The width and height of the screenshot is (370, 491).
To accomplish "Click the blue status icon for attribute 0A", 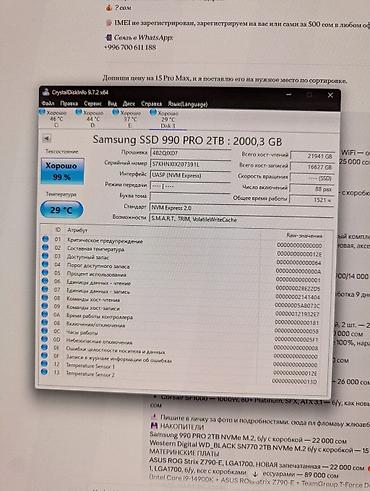I will point(45,314).
